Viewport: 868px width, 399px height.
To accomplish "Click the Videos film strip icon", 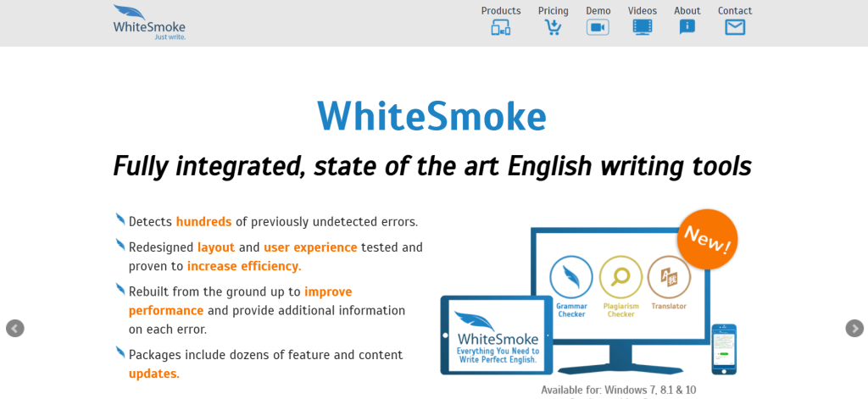I will 643,27.
